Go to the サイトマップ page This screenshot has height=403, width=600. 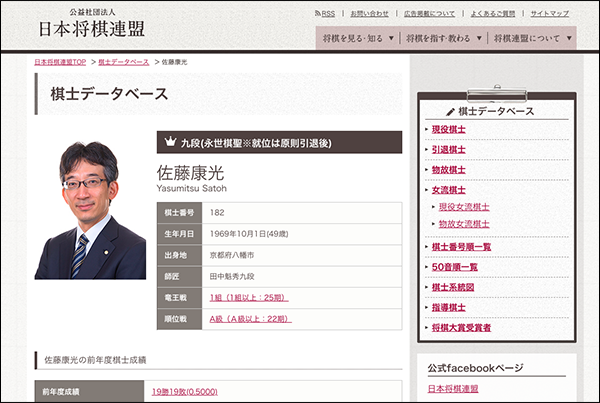[549, 14]
